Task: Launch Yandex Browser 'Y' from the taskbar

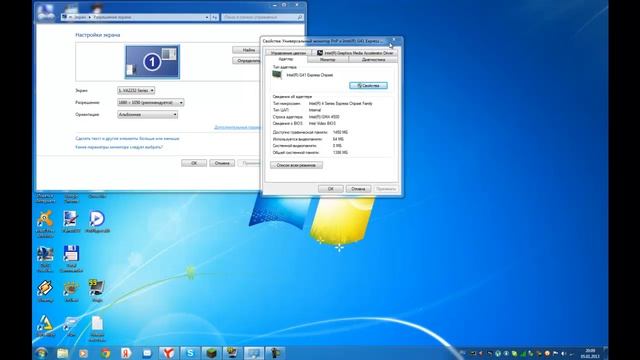Action: pyautogui.click(x=169, y=353)
